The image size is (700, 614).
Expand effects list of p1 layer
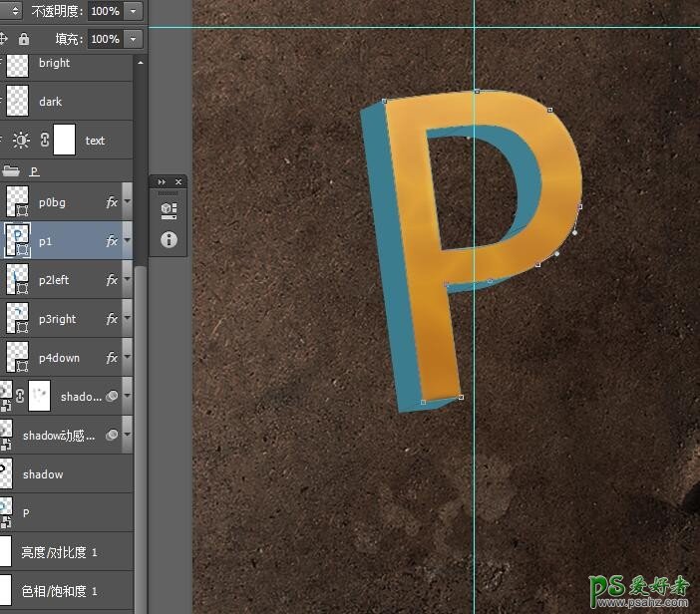click(x=127, y=241)
